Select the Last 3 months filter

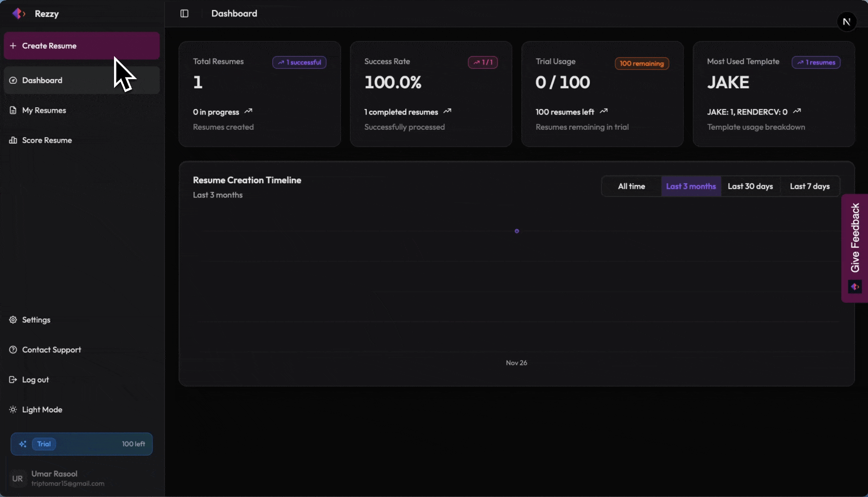691,186
